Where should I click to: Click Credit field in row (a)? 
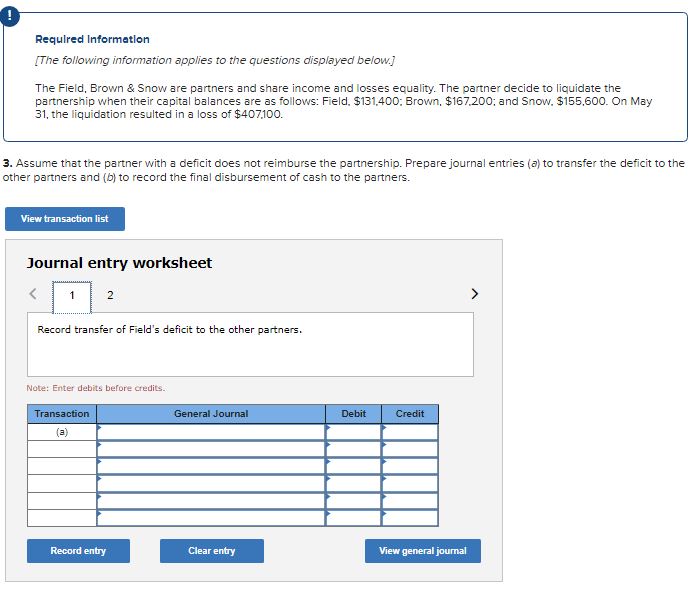tap(410, 432)
